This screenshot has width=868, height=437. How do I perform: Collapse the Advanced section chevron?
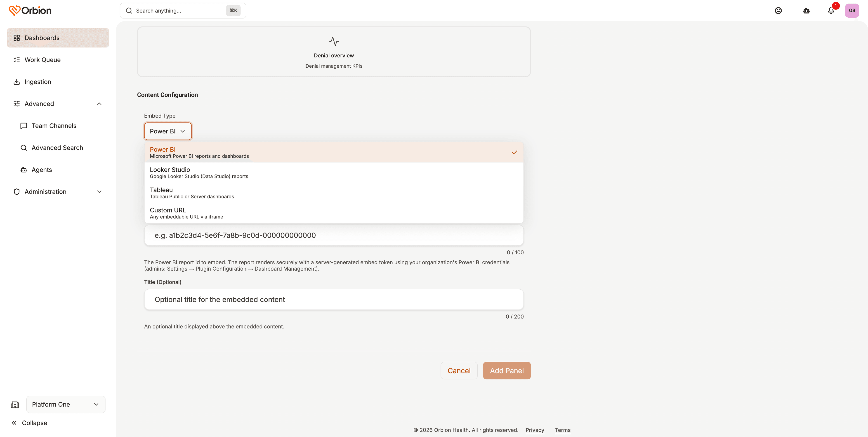tap(99, 104)
